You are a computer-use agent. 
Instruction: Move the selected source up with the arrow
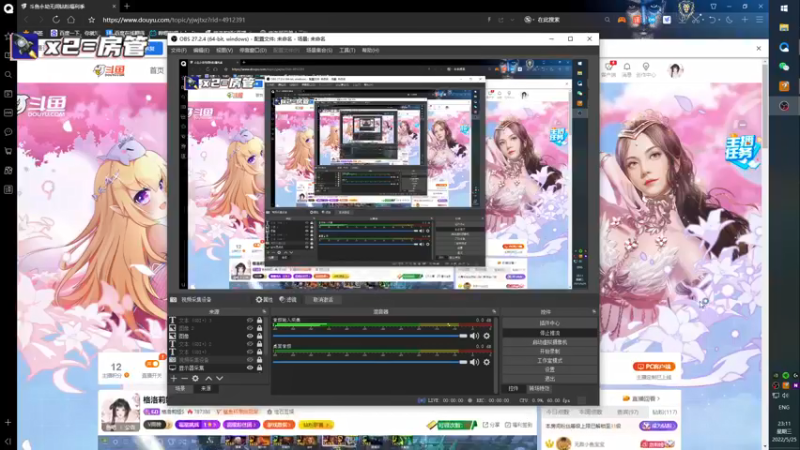(208, 379)
